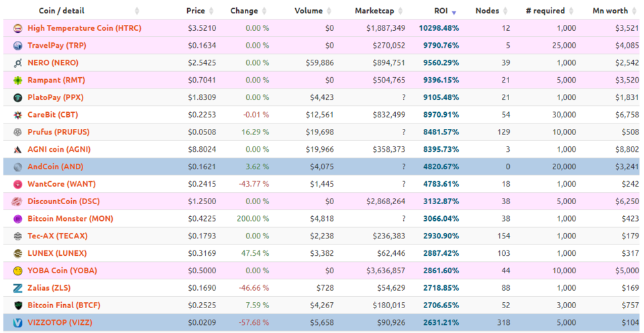
Task: Click the VIZZOTOP coin logo icon
Action: [x=17, y=323]
